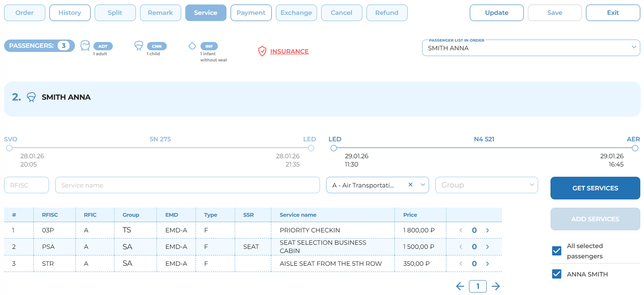This screenshot has width=644, height=295.
Task: Select the LED departure point on N4 521
Action: (x=334, y=148)
